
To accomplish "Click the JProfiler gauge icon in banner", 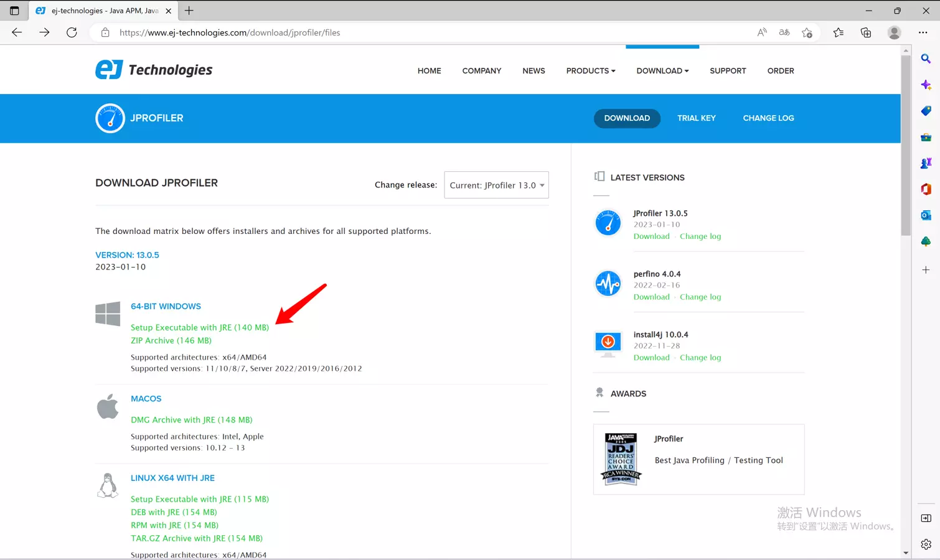I will (110, 118).
